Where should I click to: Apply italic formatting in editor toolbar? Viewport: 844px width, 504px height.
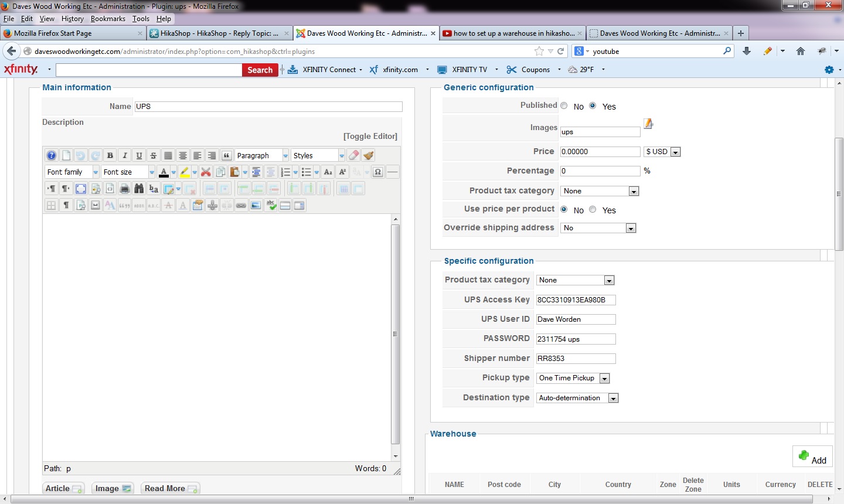pos(125,155)
